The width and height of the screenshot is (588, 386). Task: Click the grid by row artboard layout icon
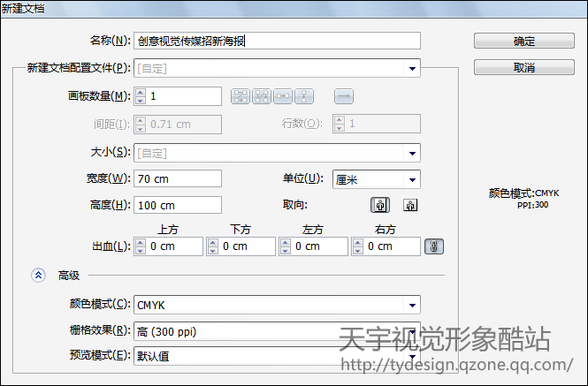[240, 96]
